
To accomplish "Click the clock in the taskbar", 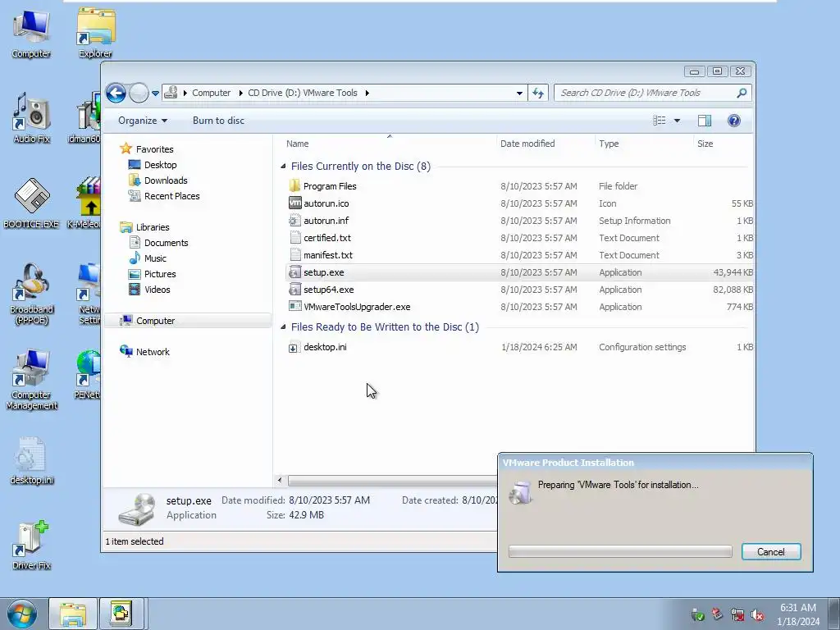I will pos(798,614).
